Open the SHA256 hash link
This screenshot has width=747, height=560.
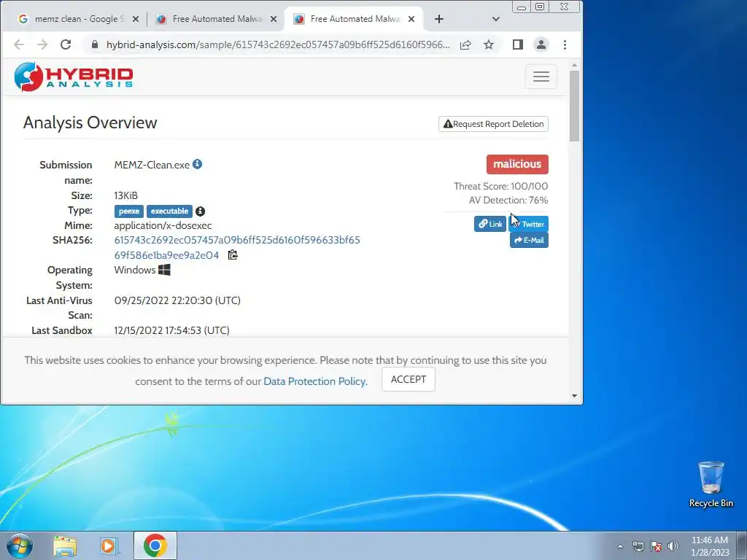pyautogui.click(x=237, y=248)
